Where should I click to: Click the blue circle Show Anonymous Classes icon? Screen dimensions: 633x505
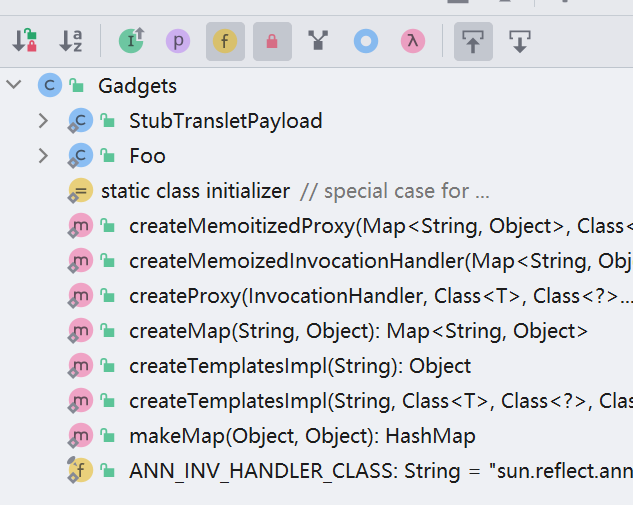(366, 41)
